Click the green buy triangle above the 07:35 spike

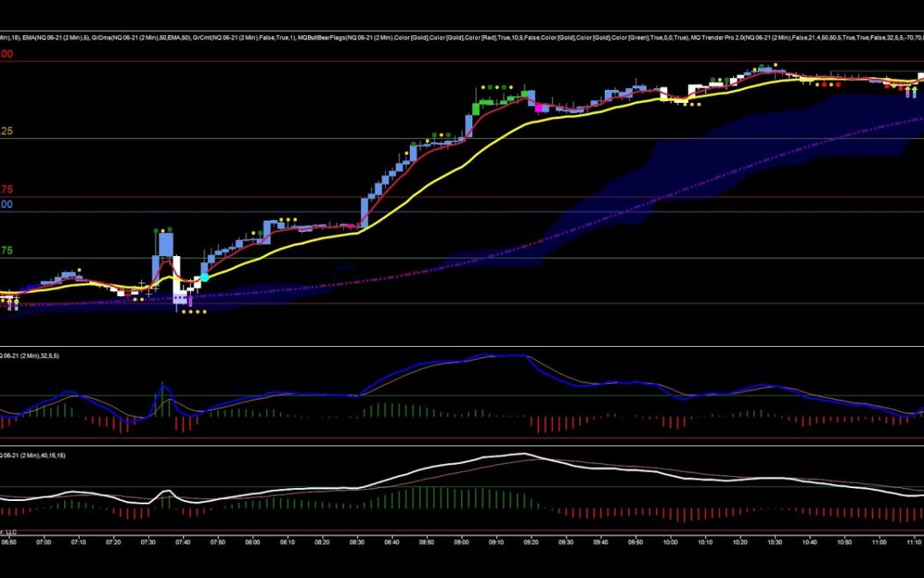click(x=169, y=229)
